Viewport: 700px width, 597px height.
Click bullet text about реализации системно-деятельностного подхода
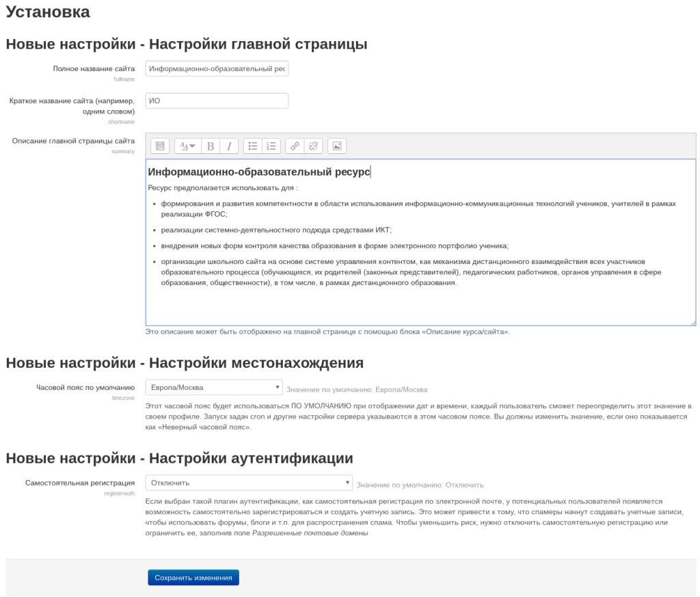click(x=276, y=230)
